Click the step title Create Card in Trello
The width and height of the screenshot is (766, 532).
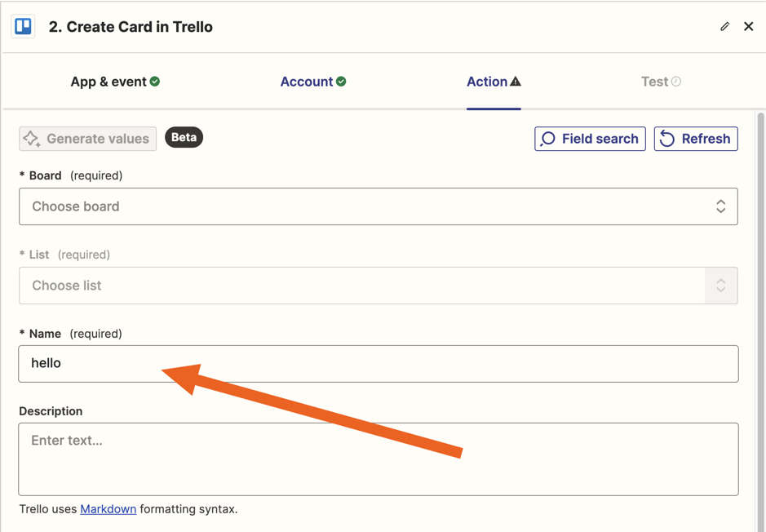click(131, 27)
